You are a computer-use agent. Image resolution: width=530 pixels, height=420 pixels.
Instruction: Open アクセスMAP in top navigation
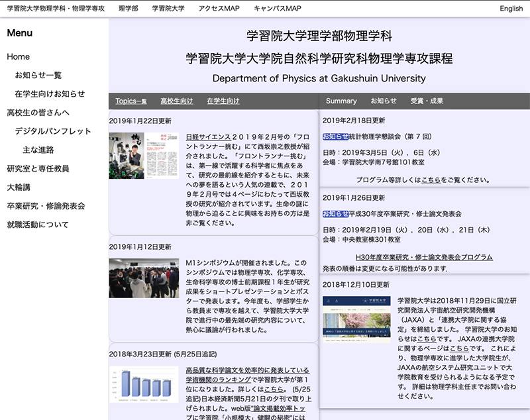[x=219, y=9]
